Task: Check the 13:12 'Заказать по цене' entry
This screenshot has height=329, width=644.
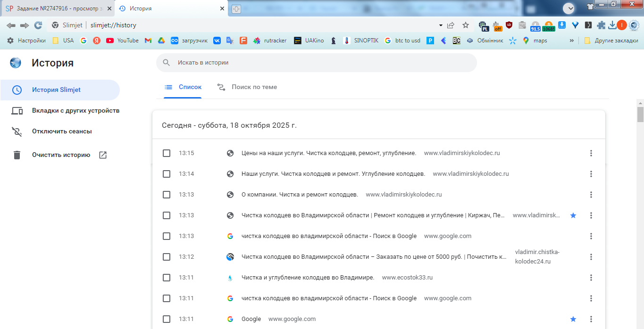Action: [167, 257]
